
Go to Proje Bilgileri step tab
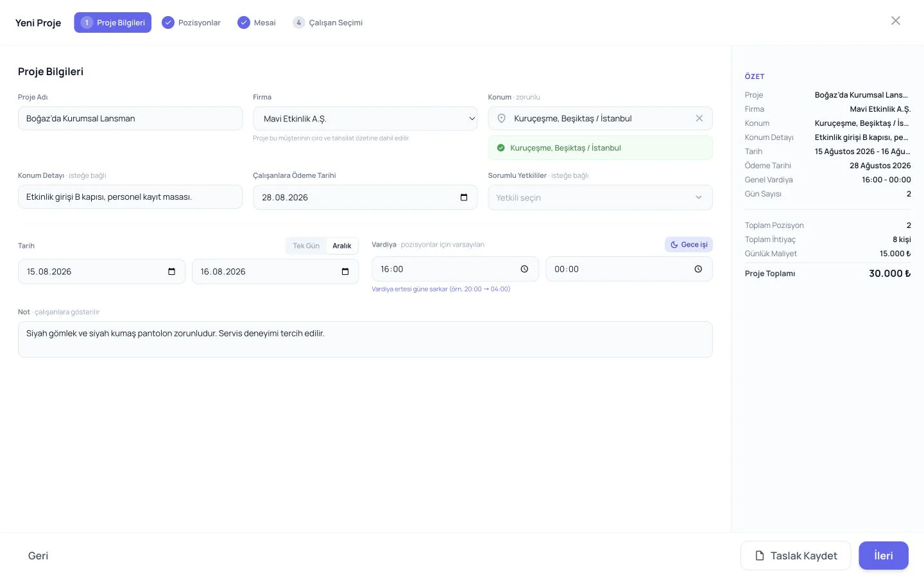[113, 22]
